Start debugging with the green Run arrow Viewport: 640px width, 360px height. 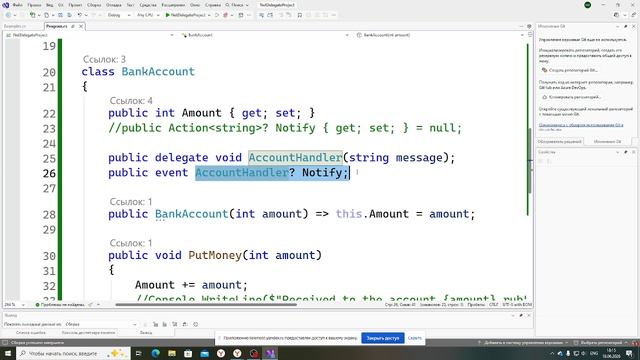pos(167,15)
